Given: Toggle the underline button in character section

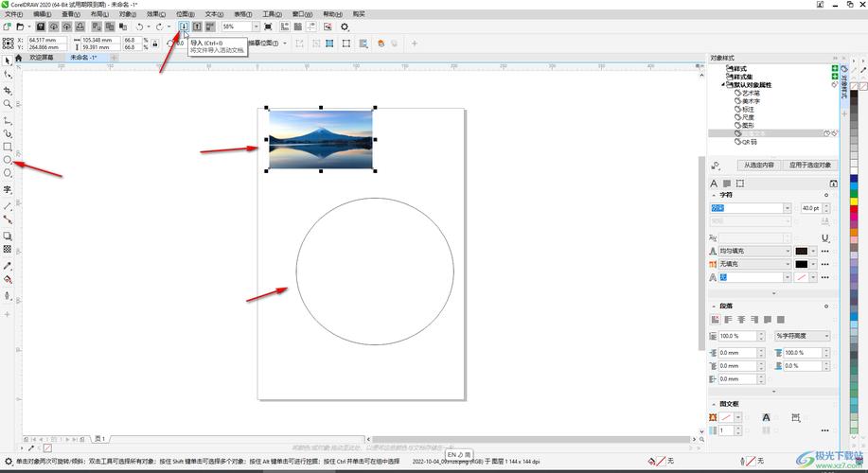Looking at the screenshot, I should [825, 237].
